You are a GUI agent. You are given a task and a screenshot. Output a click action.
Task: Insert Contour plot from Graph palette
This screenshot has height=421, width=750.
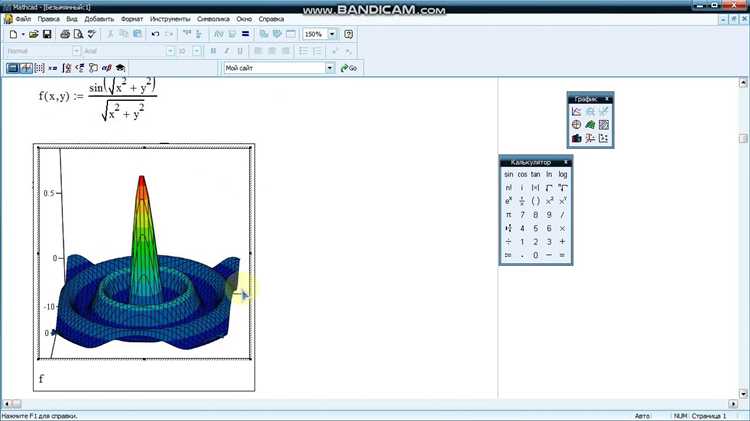click(x=604, y=125)
